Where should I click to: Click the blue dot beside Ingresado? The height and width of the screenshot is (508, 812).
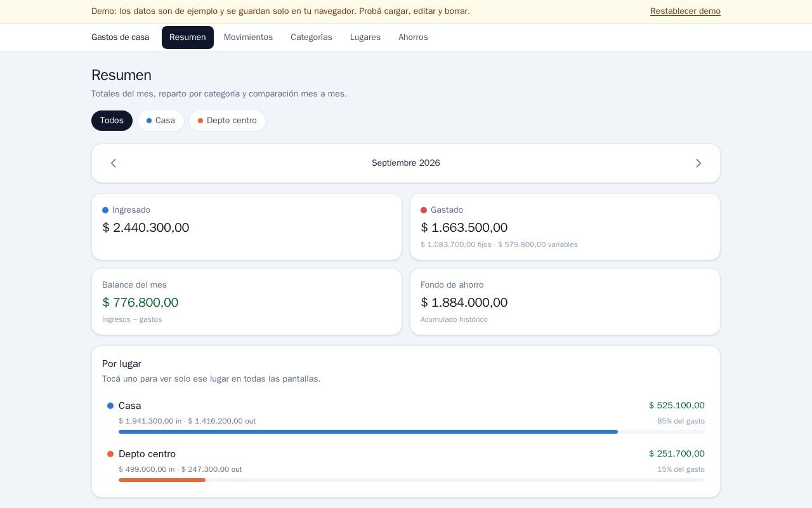[x=105, y=210]
